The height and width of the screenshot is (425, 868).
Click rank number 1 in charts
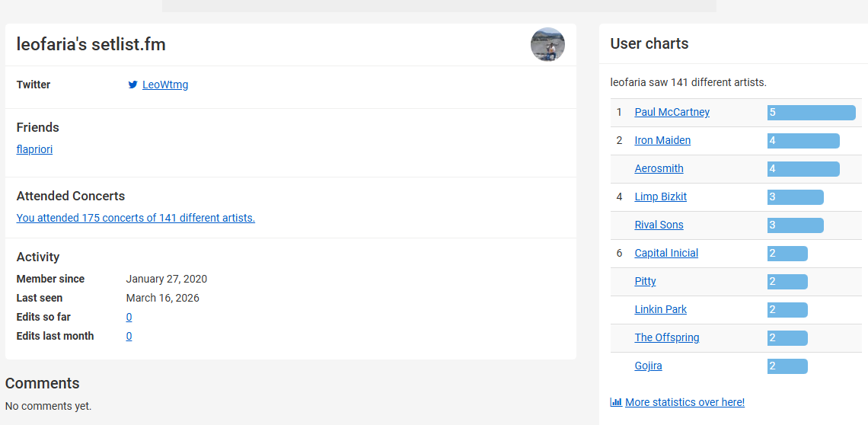pos(620,113)
